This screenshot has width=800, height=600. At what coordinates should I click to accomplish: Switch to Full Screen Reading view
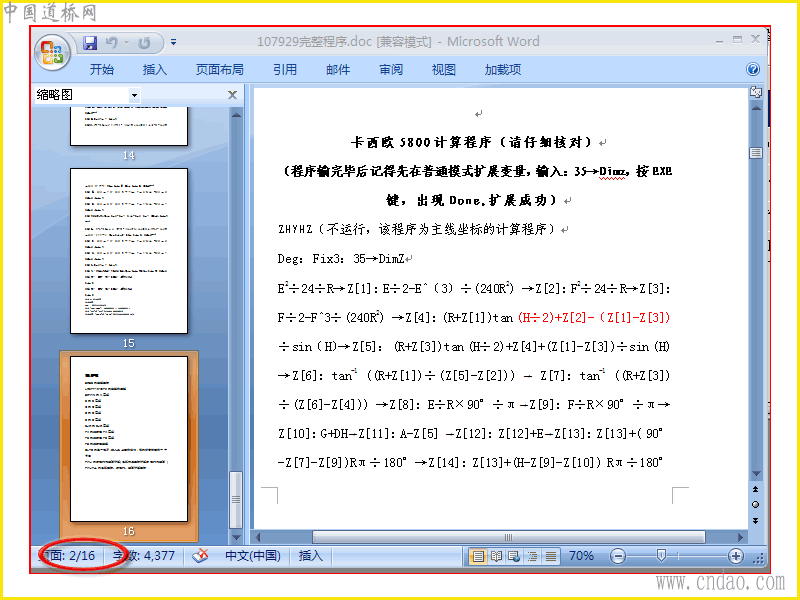(x=496, y=556)
